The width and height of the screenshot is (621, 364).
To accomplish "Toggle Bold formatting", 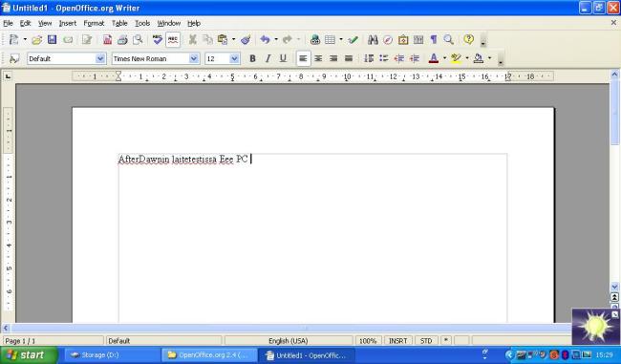I will (x=252, y=58).
